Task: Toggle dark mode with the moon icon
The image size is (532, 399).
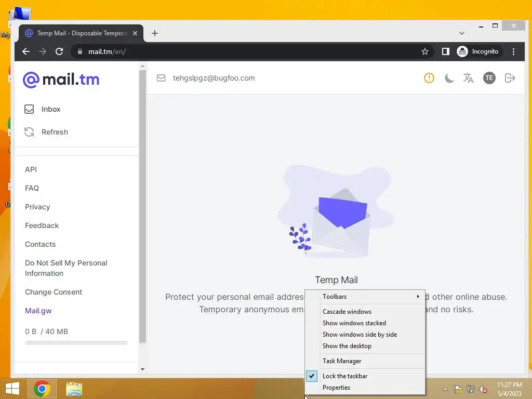Action: (449, 78)
